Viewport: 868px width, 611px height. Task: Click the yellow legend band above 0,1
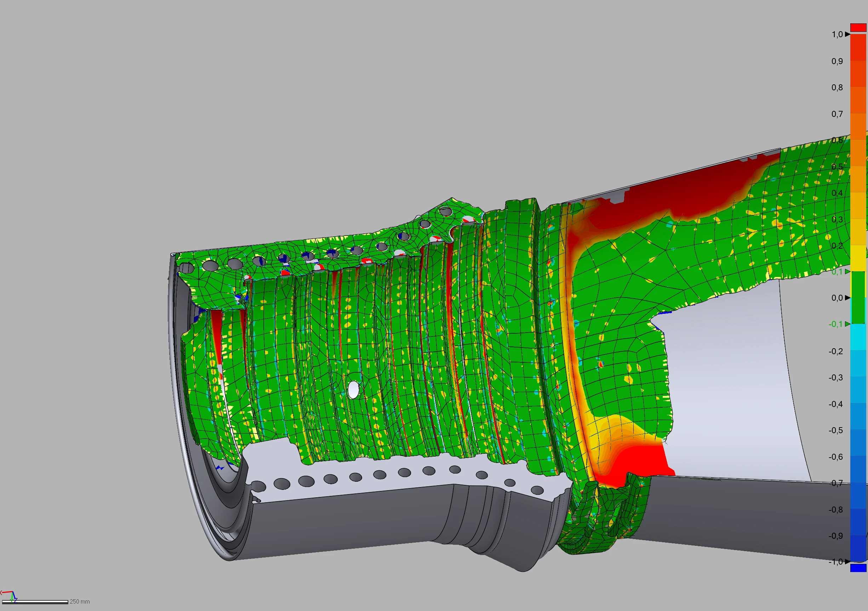(858, 258)
